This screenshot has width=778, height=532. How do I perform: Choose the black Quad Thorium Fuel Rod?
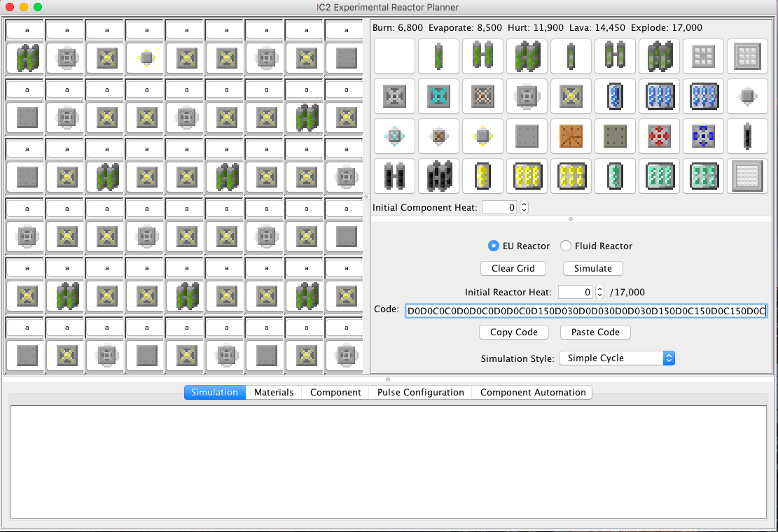pyautogui.click(x=439, y=176)
